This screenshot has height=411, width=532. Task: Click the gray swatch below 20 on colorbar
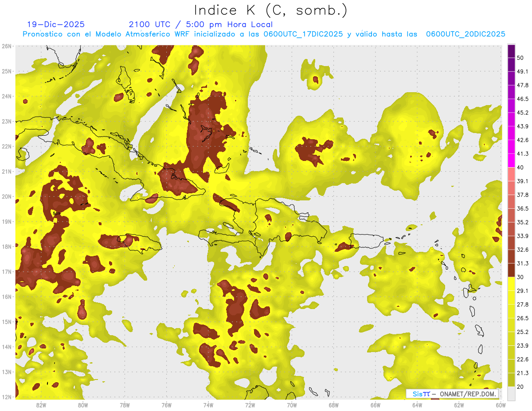511,393
